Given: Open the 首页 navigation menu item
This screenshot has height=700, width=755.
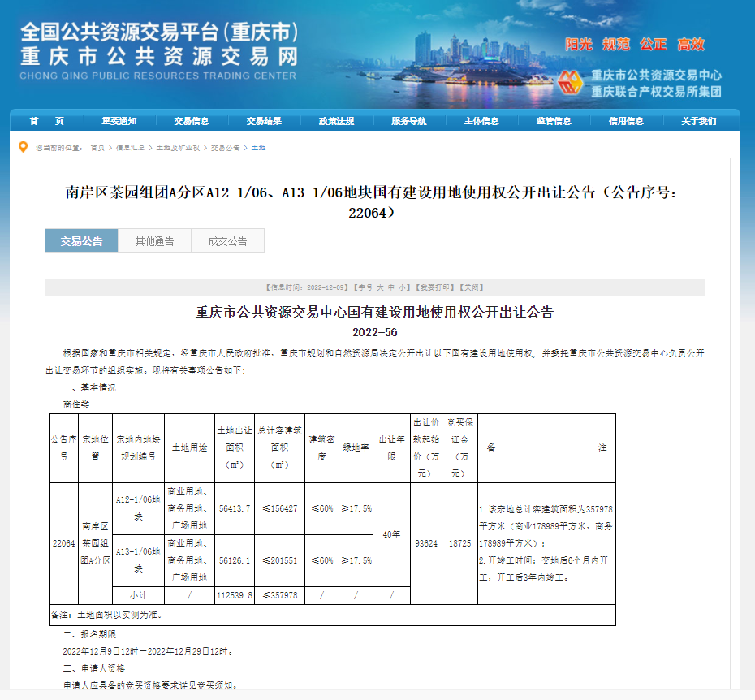Looking at the screenshot, I should (47, 121).
